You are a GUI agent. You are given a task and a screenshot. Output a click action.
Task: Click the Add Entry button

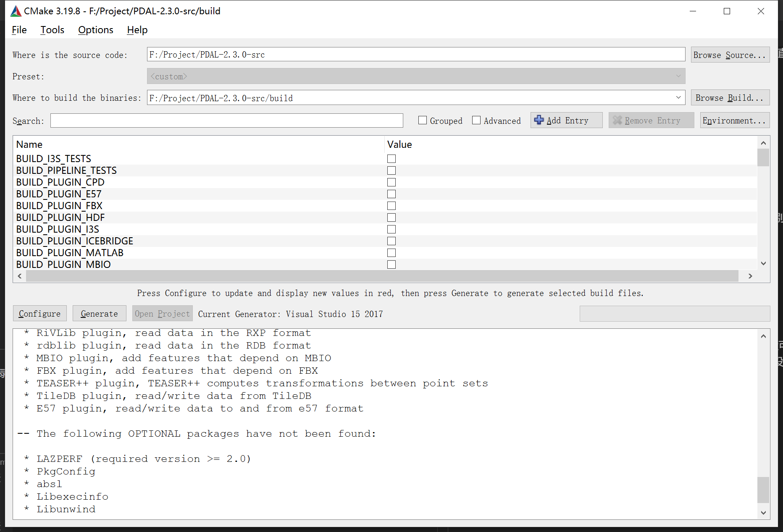coord(566,121)
